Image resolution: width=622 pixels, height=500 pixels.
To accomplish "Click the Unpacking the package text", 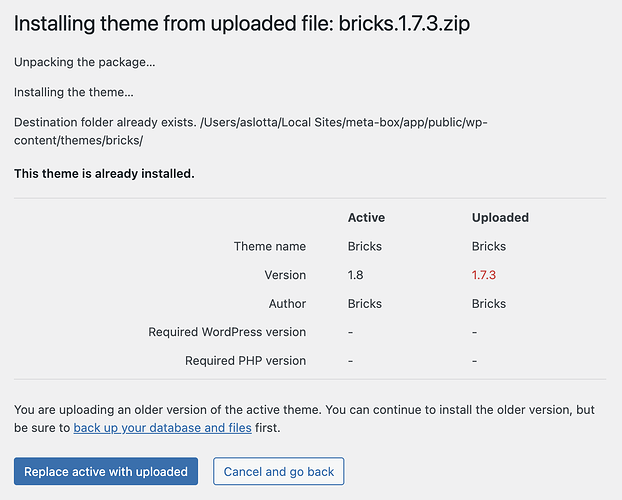I will (85, 62).
